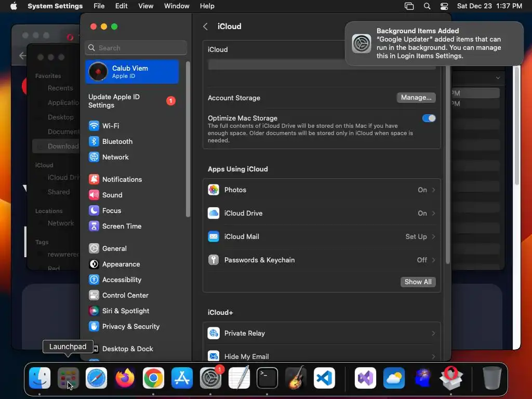
Task: Open Control Center in menu bar
Action: coord(444,6)
